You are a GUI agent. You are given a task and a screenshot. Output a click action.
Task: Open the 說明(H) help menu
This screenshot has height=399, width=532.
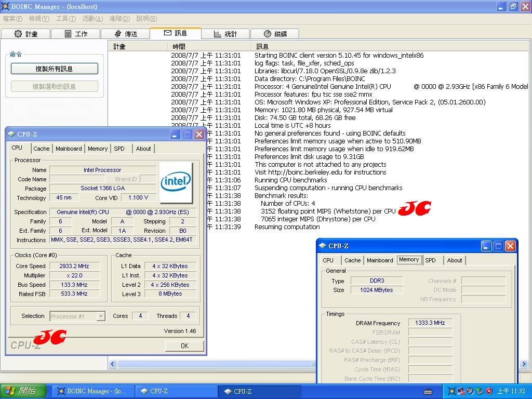[x=147, y=19]
